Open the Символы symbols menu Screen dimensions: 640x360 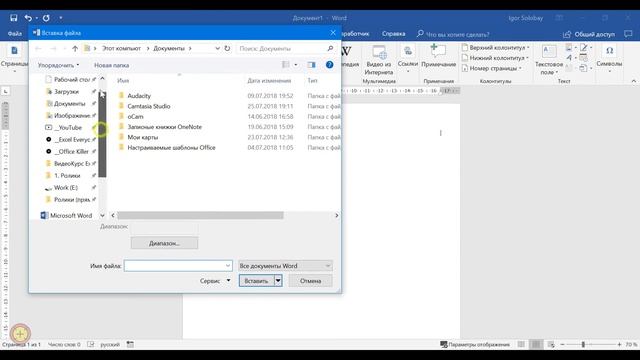(609, 58)
